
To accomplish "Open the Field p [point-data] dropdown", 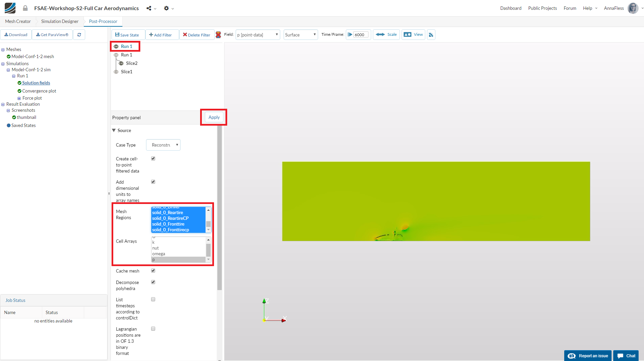I will click(258, 35).
